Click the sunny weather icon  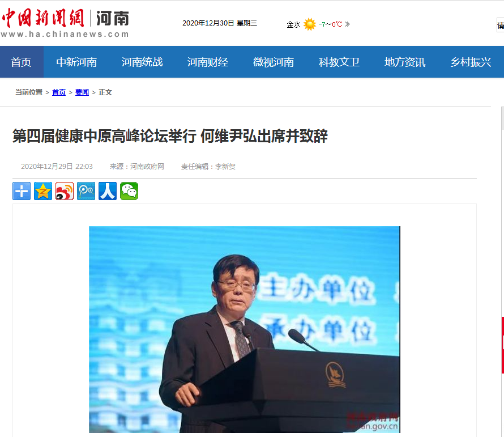tap(310, 24)
